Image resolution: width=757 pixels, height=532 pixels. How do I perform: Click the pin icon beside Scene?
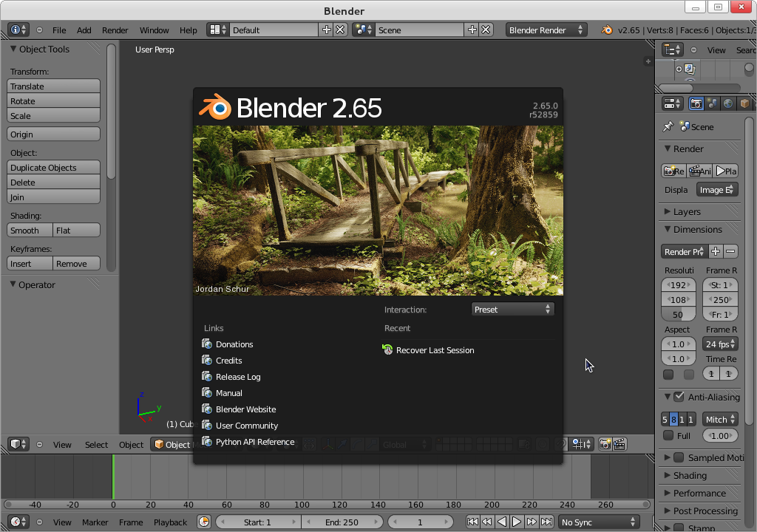[668, 126]
